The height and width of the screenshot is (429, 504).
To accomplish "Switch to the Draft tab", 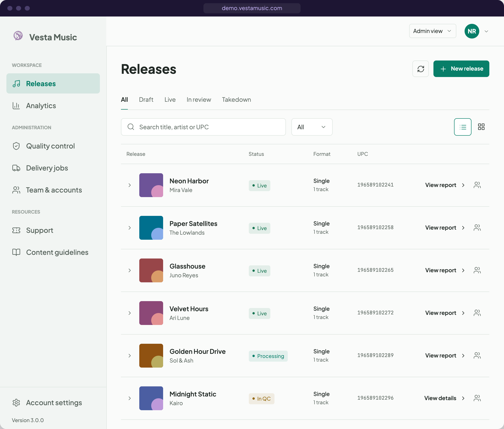I will (146, 99).
